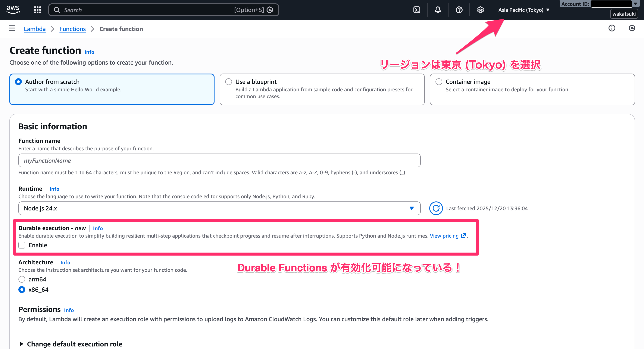Open the settings gear in header
Image resolution: width=644 pixels, height=349 pixels.
pos(480,10)
